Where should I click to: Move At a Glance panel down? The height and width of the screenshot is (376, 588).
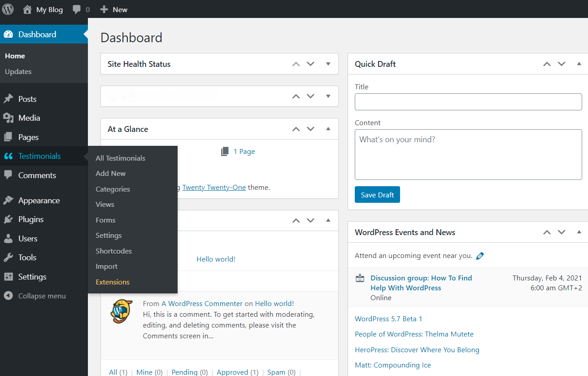tap(310, 129)
